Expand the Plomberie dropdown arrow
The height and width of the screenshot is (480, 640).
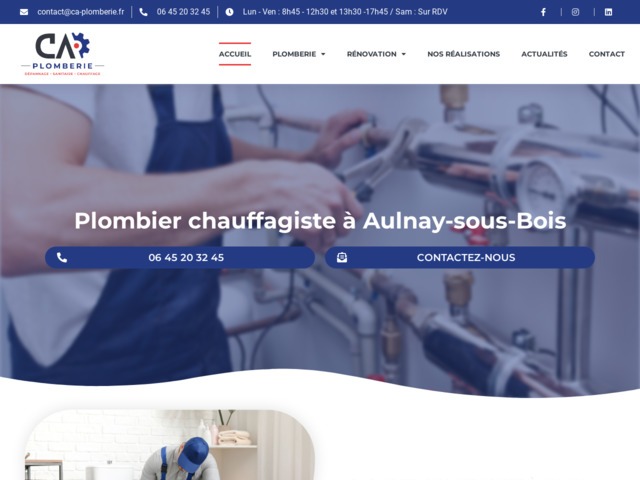coord(323,54)
